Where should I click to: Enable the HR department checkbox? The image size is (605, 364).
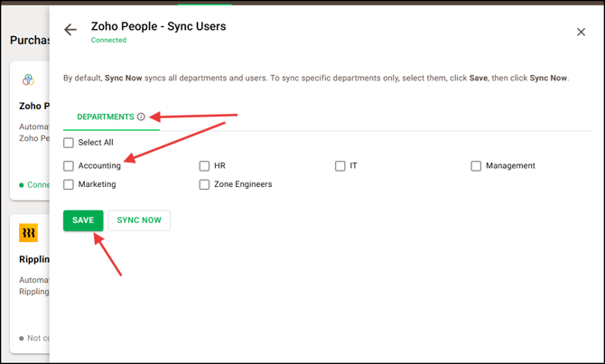point(204,166)
